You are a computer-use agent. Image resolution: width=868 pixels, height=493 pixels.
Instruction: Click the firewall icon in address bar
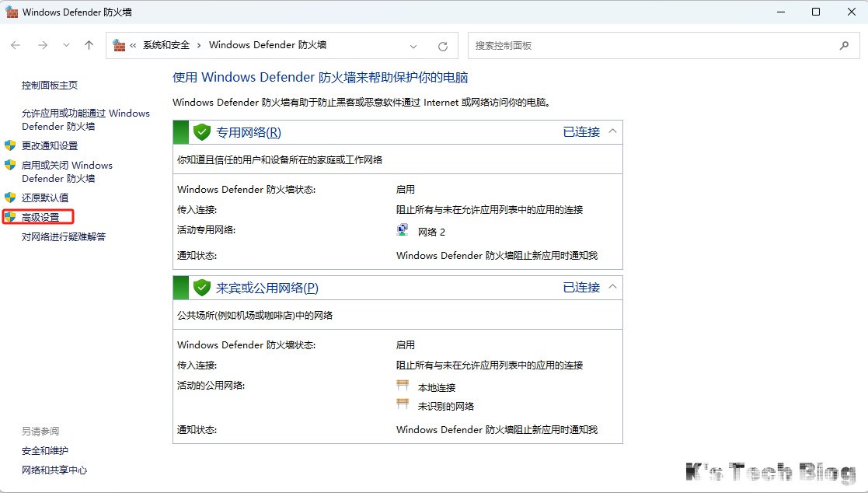(119, 46)
